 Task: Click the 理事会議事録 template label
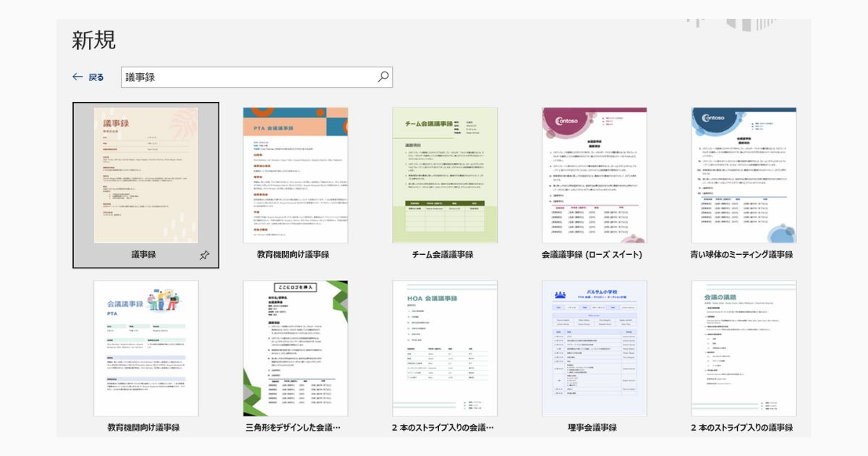pyautogui.click(x=592, y=428)
